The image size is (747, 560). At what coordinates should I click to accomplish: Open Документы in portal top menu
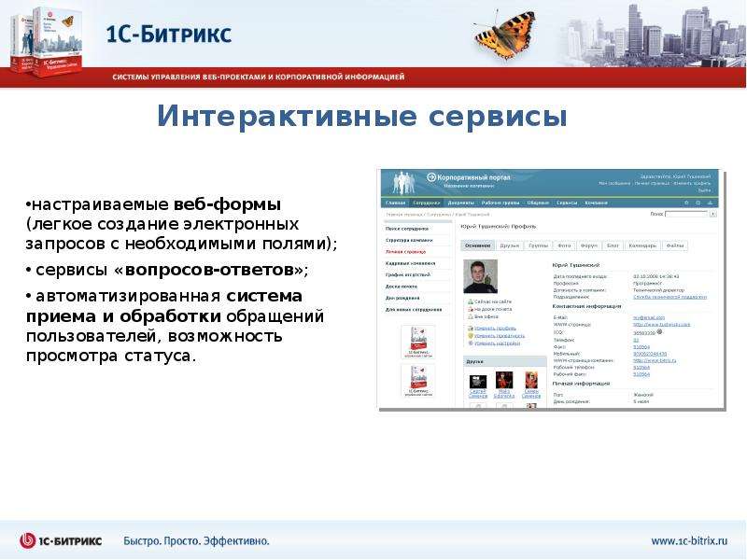coord(460,203)
